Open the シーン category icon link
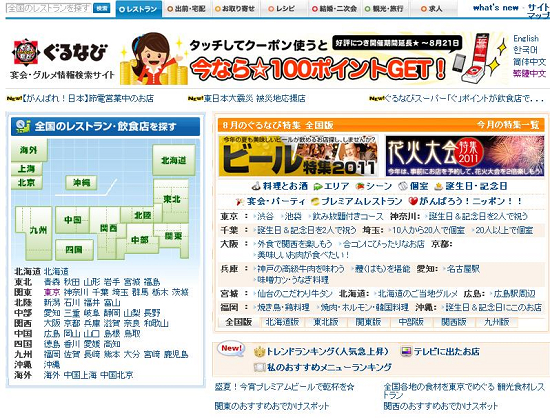 pos(360,187)
